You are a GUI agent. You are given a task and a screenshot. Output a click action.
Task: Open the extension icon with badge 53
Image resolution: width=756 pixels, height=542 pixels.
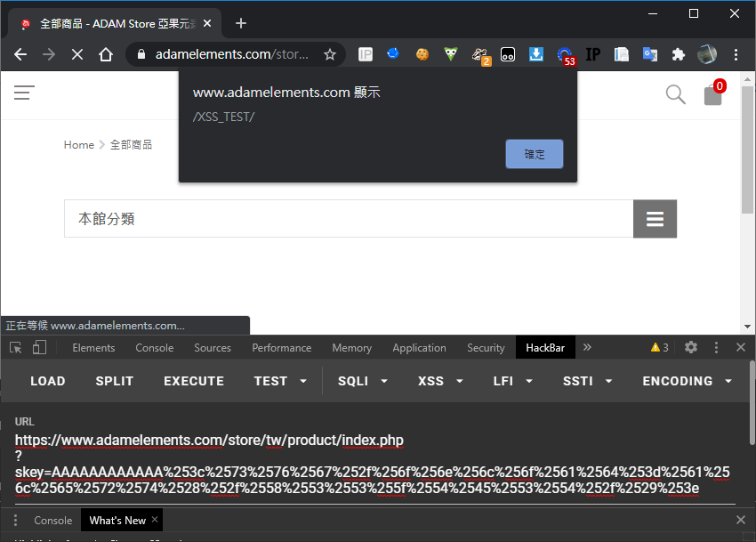click(566, 56)
